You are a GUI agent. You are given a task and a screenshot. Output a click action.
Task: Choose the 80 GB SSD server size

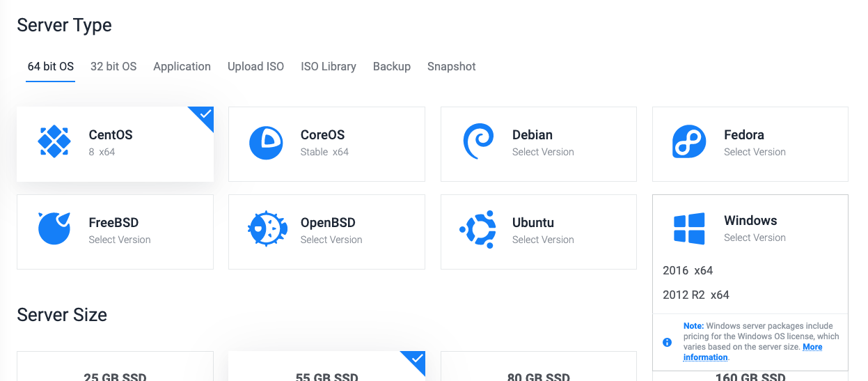(x=539, y=367)
